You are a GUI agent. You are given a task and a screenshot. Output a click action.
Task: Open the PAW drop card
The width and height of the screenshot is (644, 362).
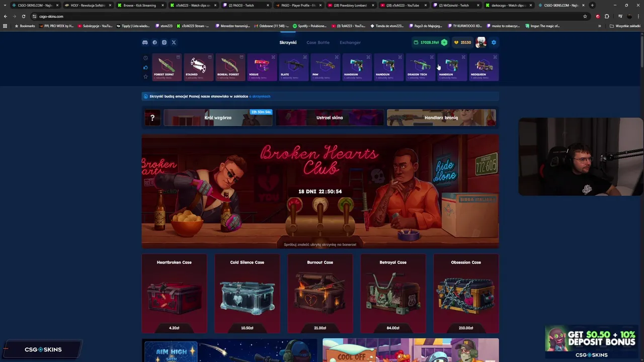coord(325,67)
